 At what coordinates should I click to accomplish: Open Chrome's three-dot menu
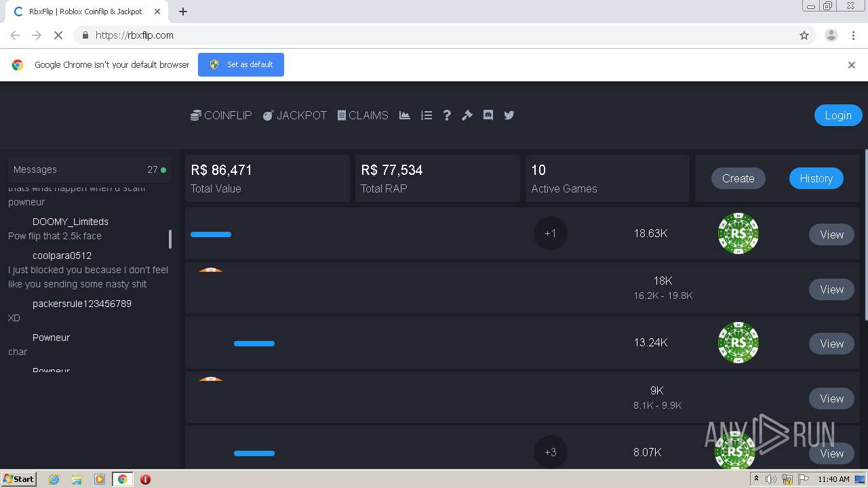click(x=854, y=35)
